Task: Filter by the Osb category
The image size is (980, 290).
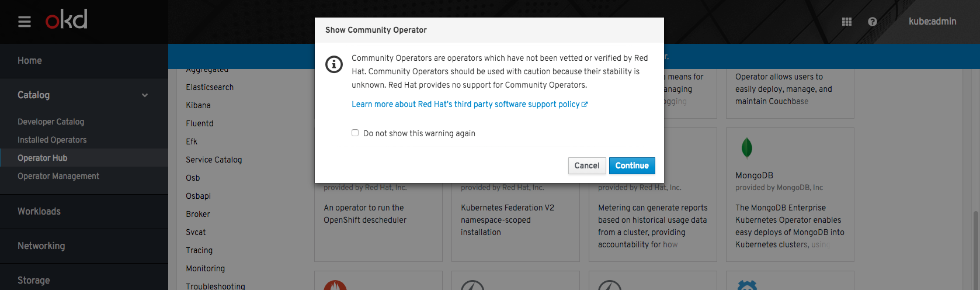Action: [193, 178]
